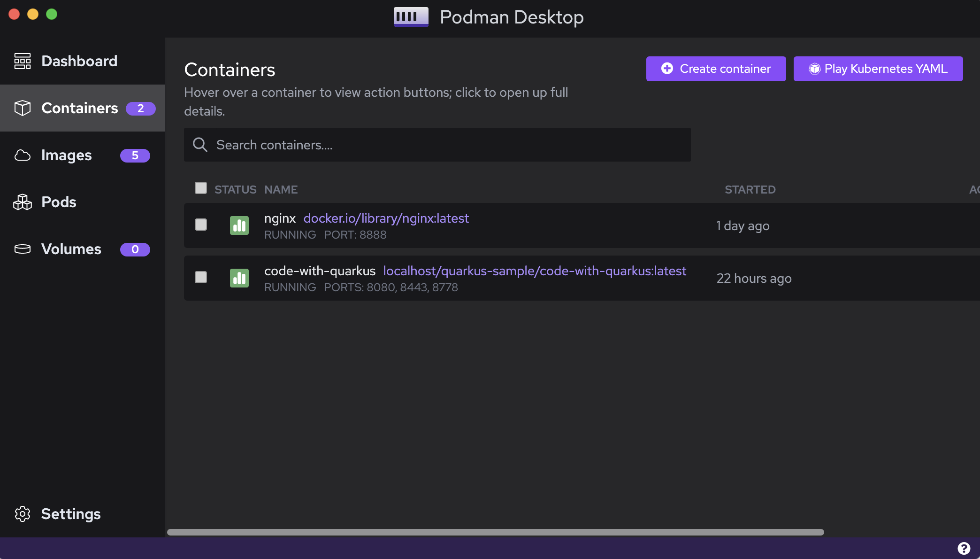980x559 pixels.
Task: Open help via question mark icon
Action: [x=964, y=548]
